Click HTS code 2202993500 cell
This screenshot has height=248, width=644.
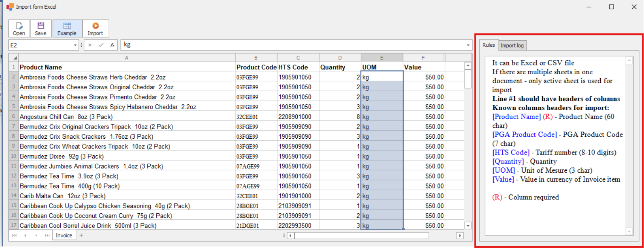coord(298,225)
